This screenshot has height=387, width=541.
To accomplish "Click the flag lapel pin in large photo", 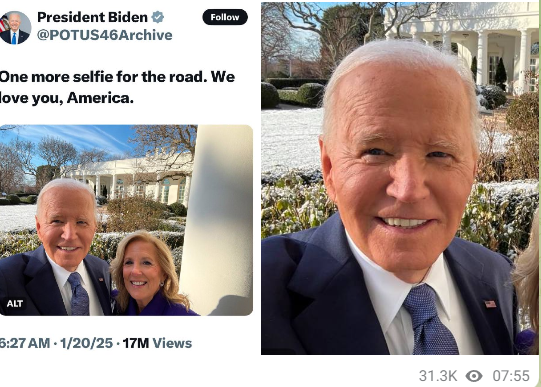I will coord(490,304).
